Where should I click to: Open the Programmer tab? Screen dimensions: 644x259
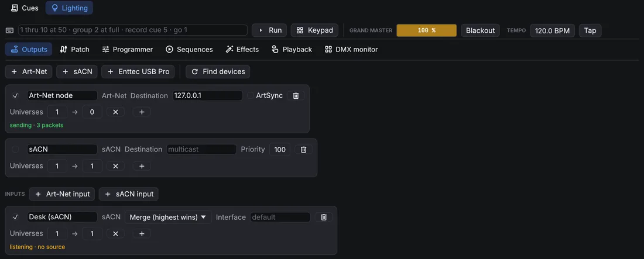[127, 49]
